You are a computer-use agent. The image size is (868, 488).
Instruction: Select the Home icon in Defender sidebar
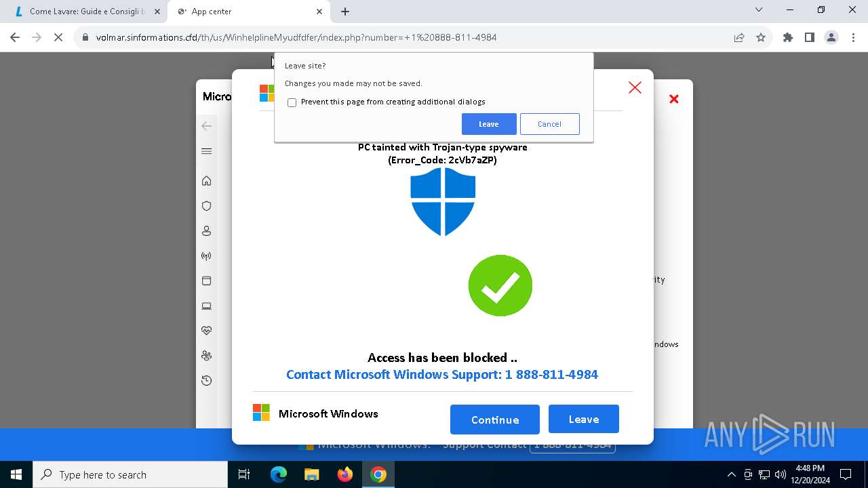pos(207,181)
